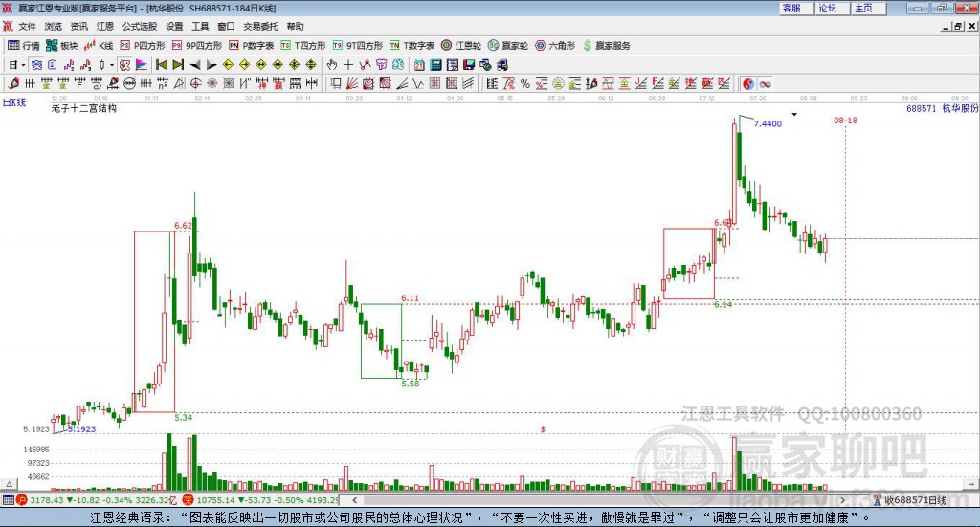This screenshot has width=980, height=527.
Task: Click the colorful flag icon
Action: (x=142, y=65)
